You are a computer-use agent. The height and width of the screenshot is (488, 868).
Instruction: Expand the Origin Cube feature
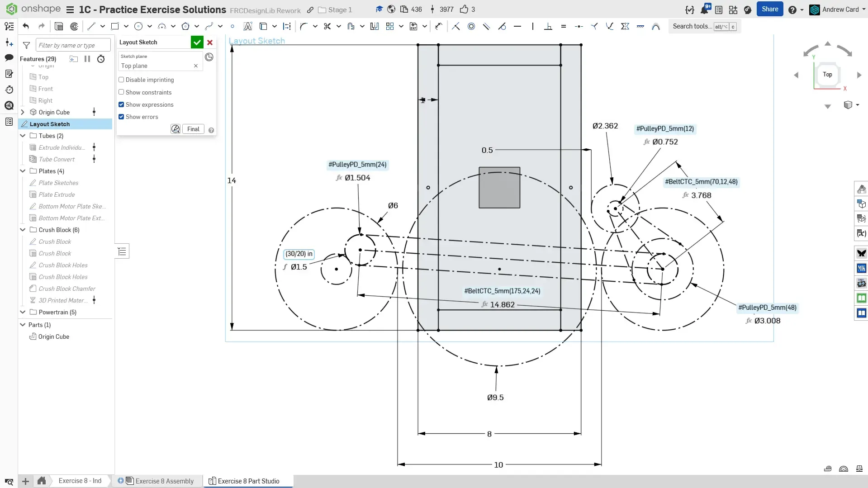click(x=23, y=112)
